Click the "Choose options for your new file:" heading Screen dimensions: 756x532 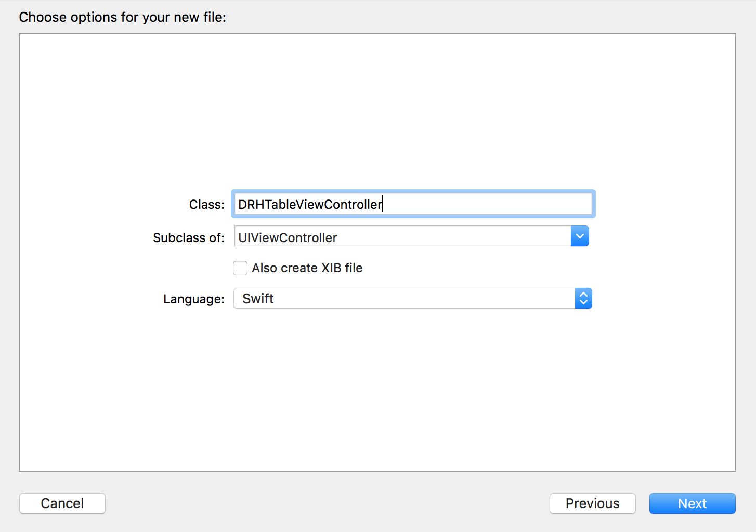[x=123, y=17]
